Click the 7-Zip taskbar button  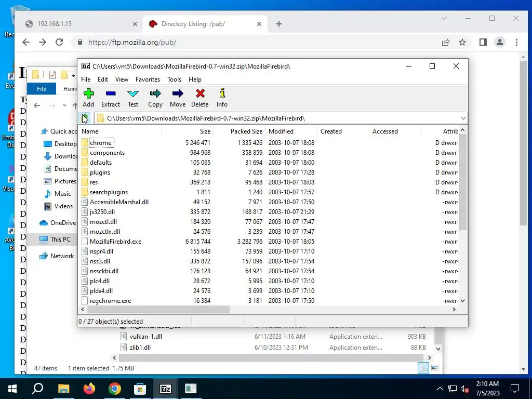[x=166, y=389]
